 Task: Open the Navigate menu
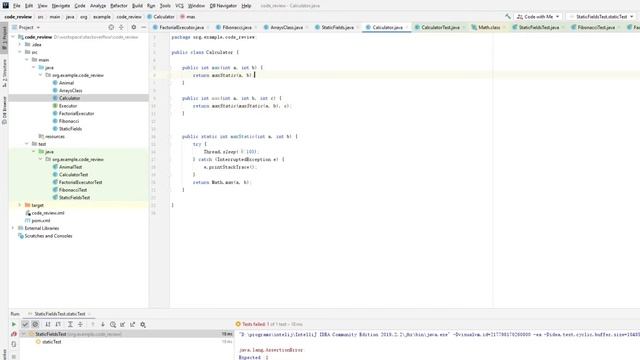61,6
